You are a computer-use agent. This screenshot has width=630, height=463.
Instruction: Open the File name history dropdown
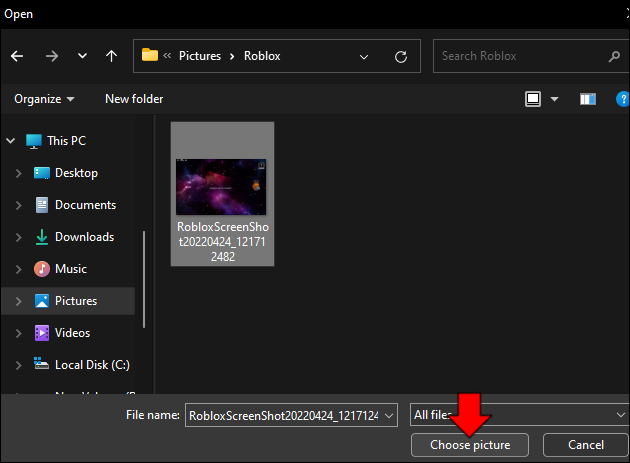pyautogui.click(x=389, y=416)
